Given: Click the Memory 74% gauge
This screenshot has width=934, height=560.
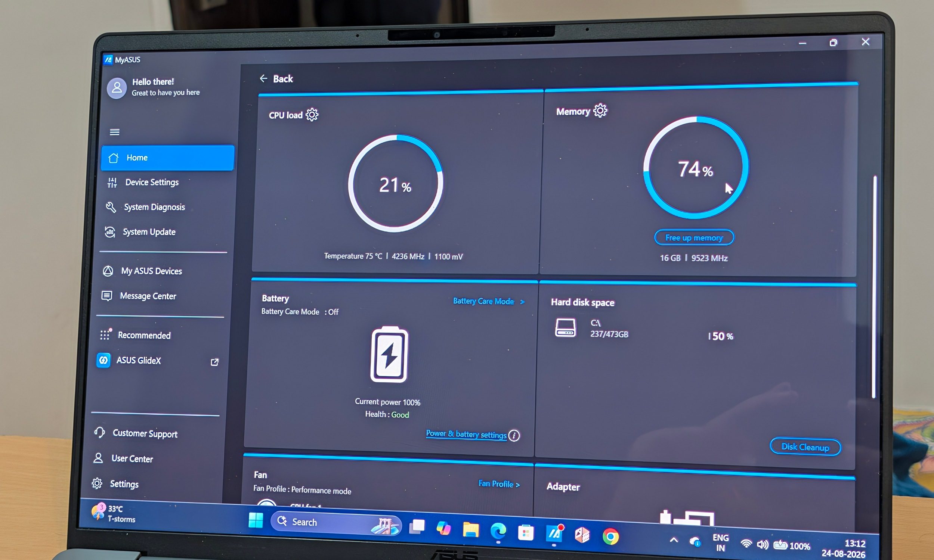Looking at the screenshot, I should (x=696, y=167).
